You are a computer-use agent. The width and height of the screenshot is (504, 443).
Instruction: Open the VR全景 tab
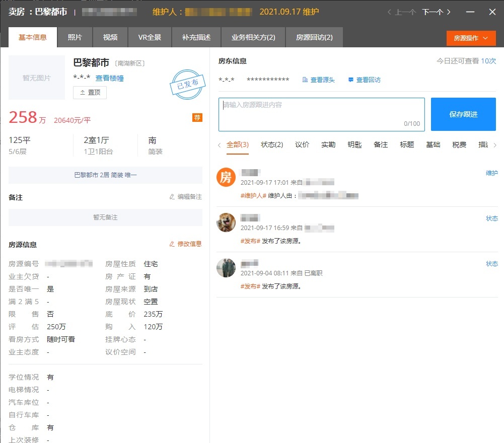pos(150,37)
